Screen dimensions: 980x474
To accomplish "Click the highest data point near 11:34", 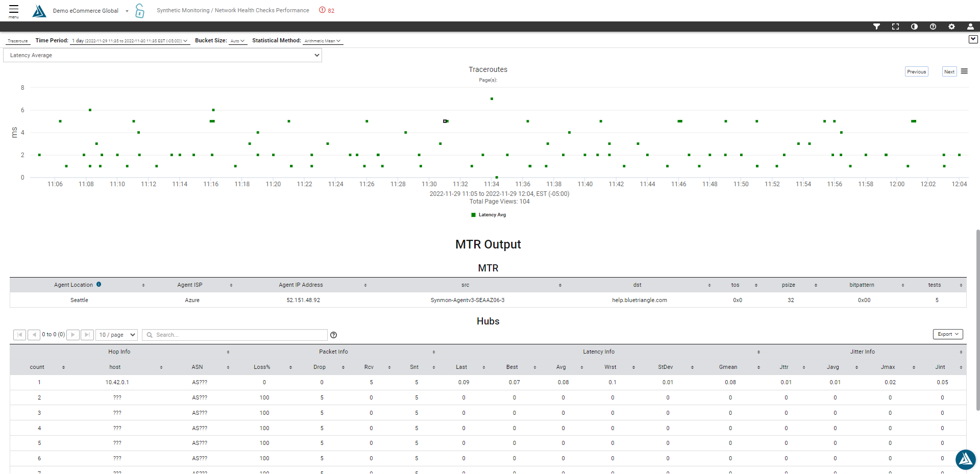I will pyautogui.click(x=492, y=98).
